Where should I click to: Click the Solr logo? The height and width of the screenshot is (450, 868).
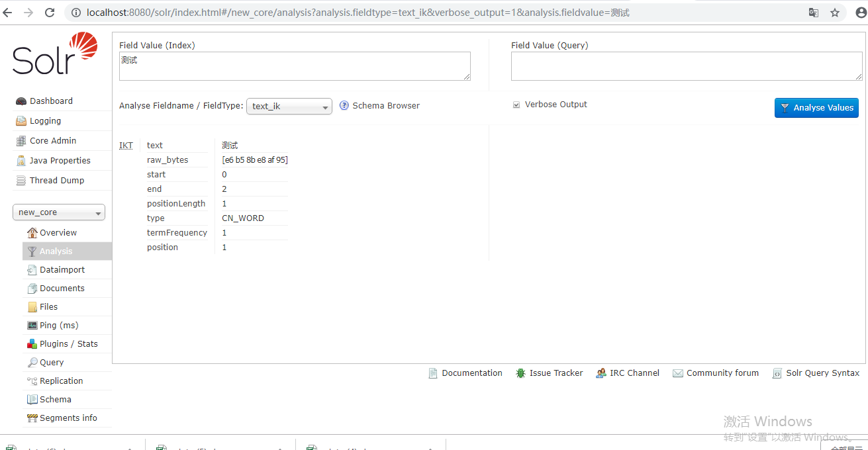(x=55, y=54)
